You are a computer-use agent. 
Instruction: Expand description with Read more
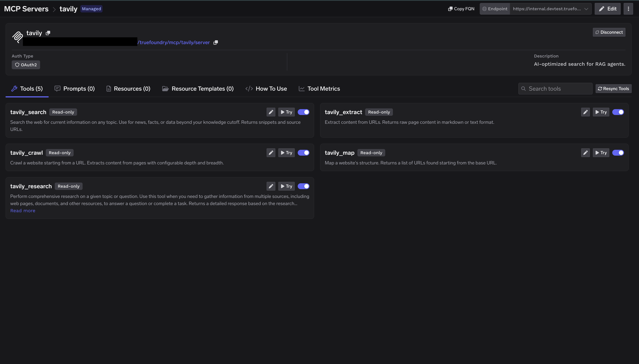tap(23, 211)
